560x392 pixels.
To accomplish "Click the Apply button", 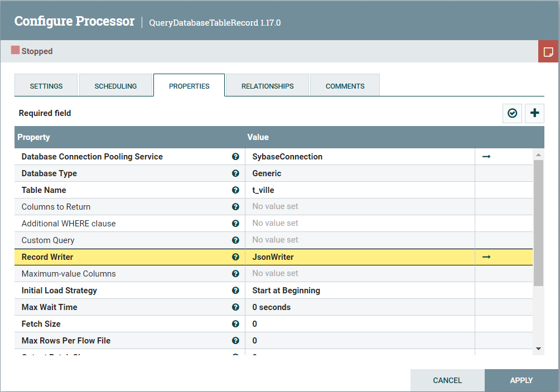I will [x=521, y=380].
